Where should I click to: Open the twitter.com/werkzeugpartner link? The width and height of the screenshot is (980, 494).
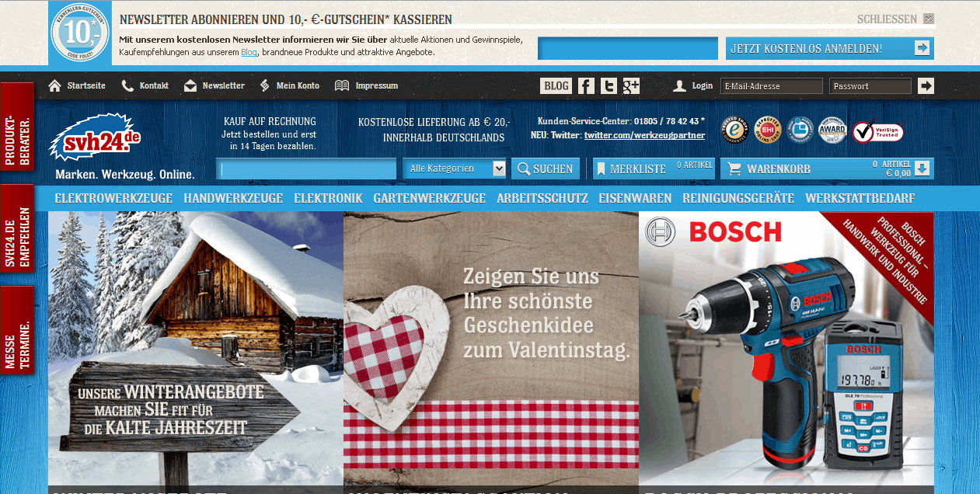(645, 135)
